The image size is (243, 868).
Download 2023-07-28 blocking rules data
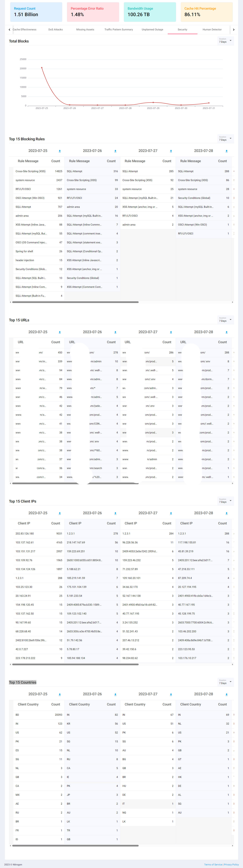(x=227, y=151)
